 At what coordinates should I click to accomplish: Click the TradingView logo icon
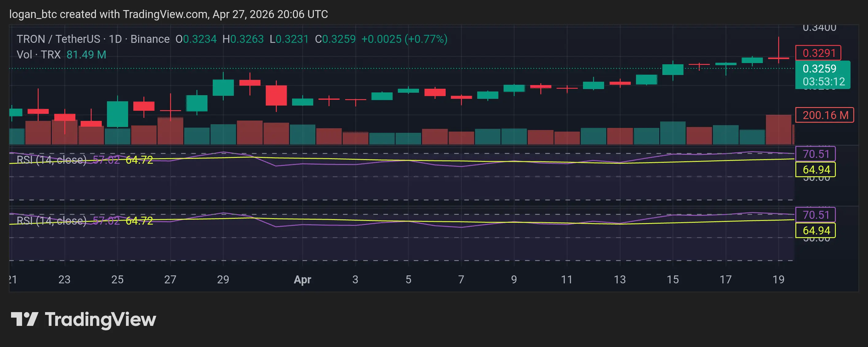[x=24, y=319]
